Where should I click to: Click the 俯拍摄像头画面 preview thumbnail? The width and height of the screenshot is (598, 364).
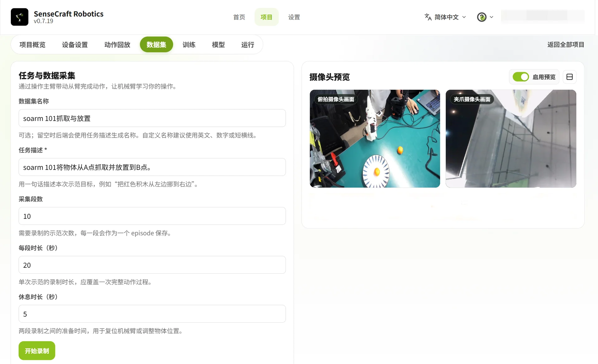(375, 139)
